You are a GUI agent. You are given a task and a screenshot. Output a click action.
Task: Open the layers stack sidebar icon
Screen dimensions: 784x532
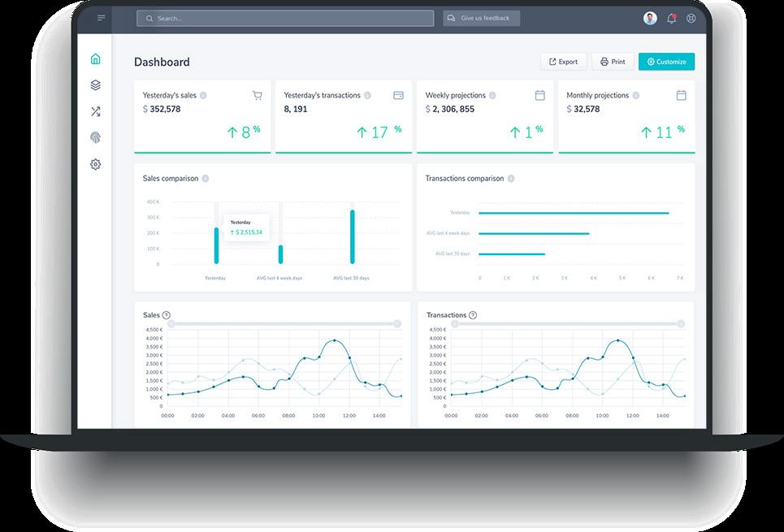96,85
